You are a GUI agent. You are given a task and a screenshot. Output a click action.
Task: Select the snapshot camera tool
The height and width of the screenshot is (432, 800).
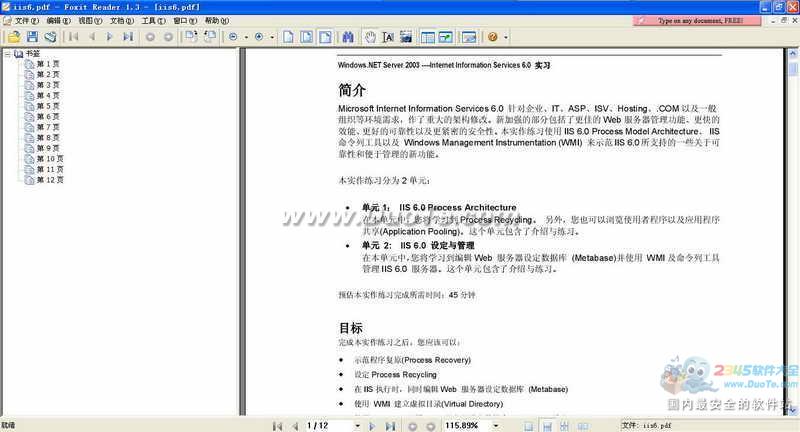click(406, 37)
